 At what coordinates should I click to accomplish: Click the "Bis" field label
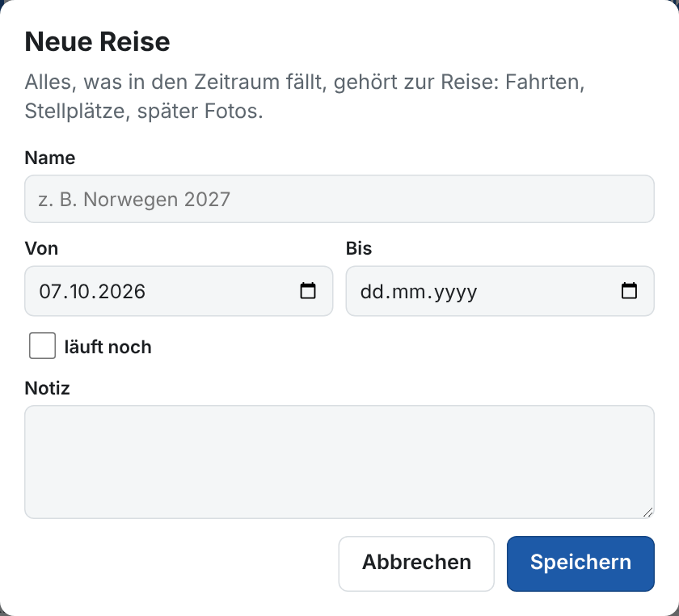coord(359,249)
